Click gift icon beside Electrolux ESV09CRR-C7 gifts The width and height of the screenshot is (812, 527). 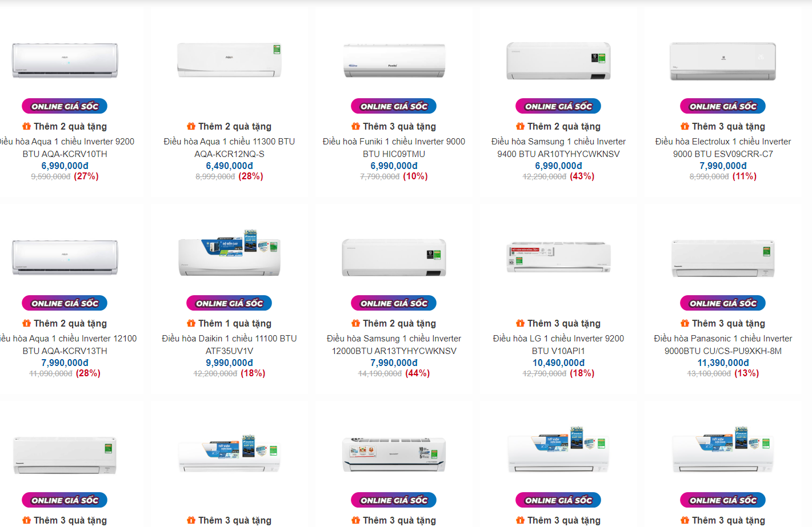(x=685, y=126)
